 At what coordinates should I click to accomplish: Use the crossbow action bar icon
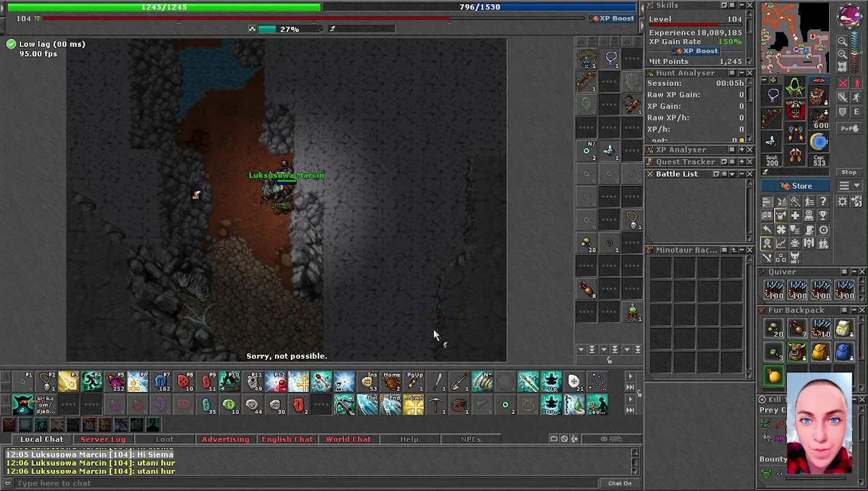coord(345,405)
